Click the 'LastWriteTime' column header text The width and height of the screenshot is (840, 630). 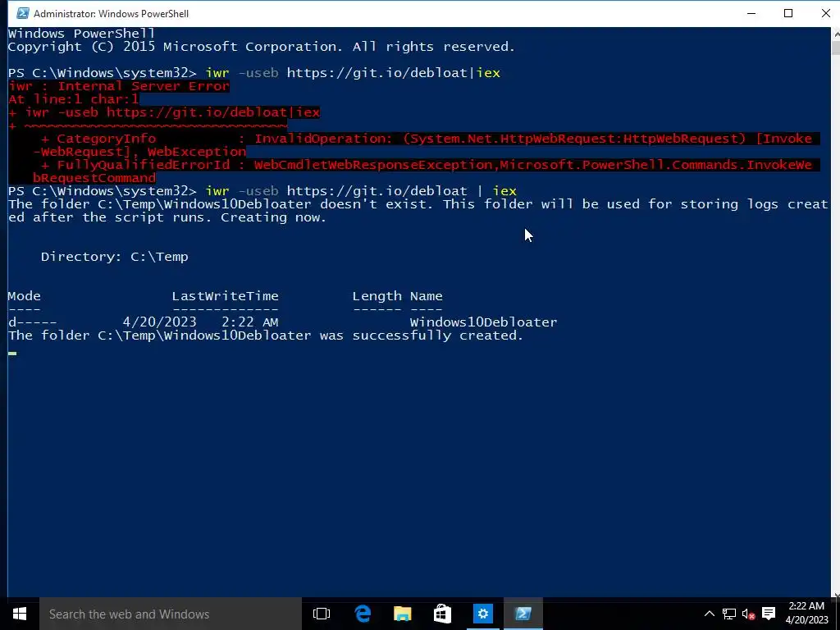(x=225, y=295)
